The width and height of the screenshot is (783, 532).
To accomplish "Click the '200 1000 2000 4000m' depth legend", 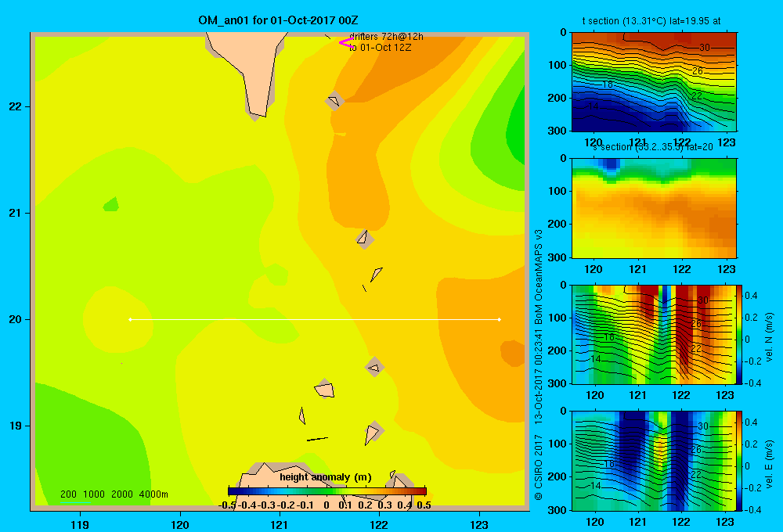I will [114, 494].
